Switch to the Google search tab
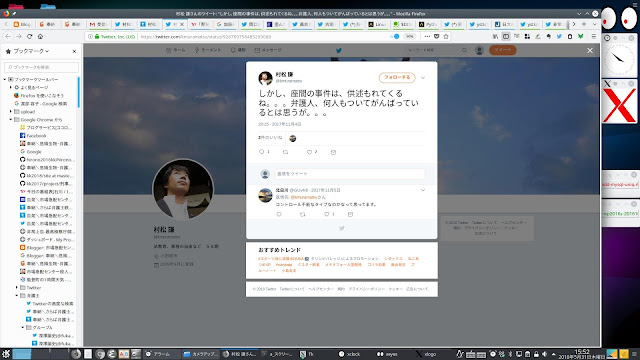Screen dimensions: 640x360 (225, 24)
